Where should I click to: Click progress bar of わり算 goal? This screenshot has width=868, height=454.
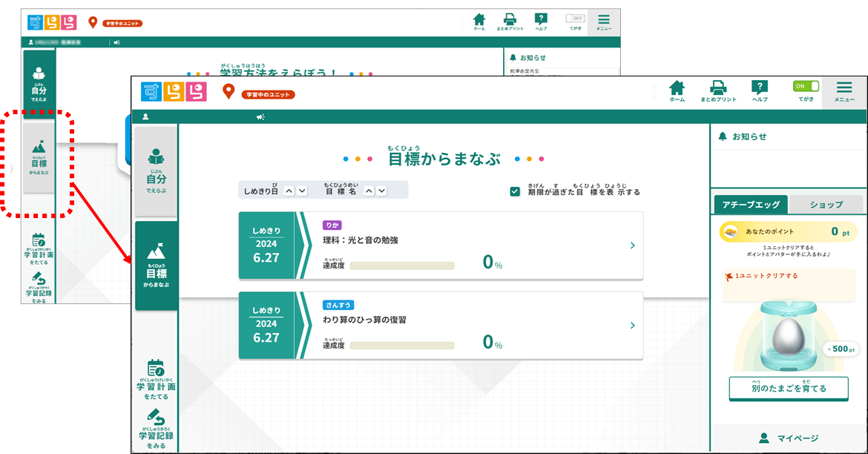[402, 346]
